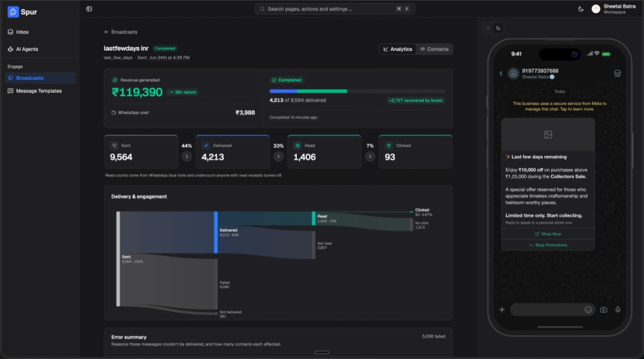This screenshot has width=644, height=359.
Task: Select dark mode in preview theme toggle
Action: point(498,28)
